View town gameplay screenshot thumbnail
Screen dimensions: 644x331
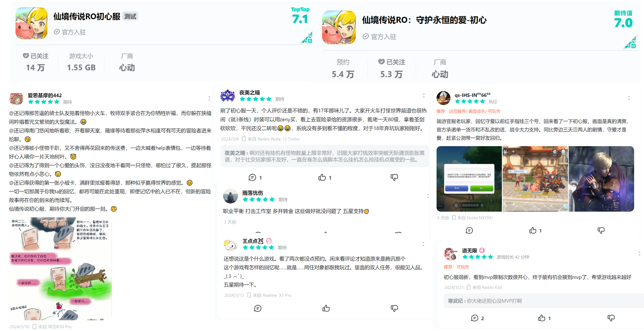pos(535,179)
